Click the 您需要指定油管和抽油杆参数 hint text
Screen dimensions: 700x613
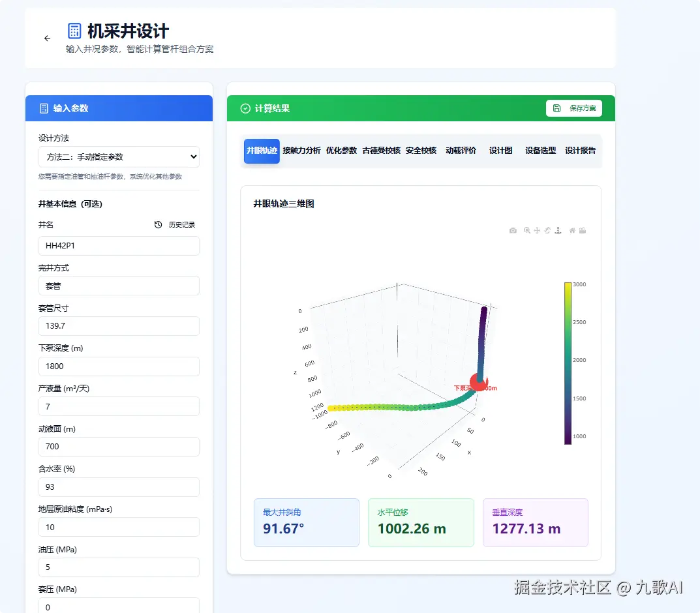(110, 177)
